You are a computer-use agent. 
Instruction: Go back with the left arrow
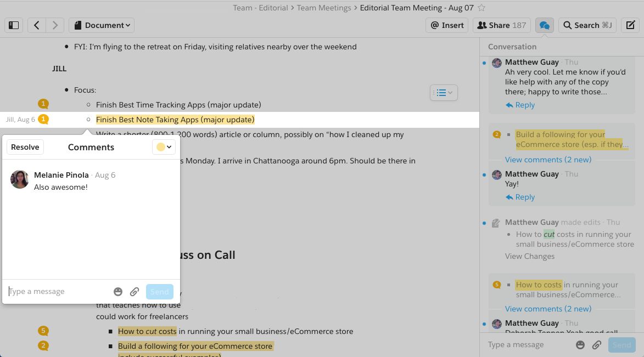pos(37,25)
